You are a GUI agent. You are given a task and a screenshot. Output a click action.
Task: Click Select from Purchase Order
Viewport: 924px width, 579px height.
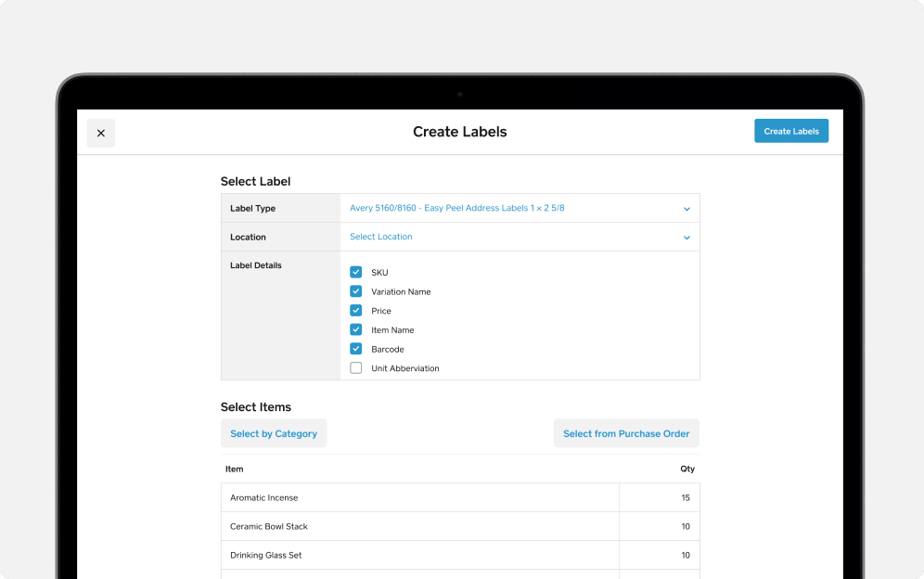626,433
